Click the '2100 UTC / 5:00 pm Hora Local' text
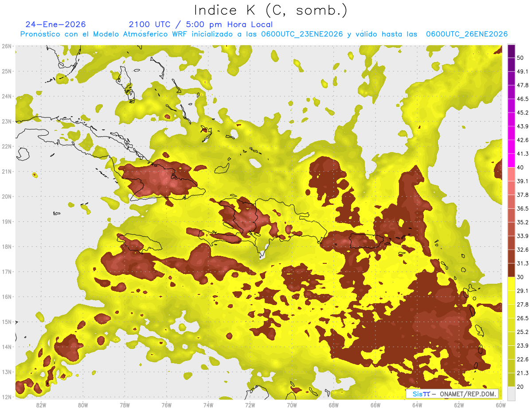The height and width of the screenshot is (411, 532). 201,24
